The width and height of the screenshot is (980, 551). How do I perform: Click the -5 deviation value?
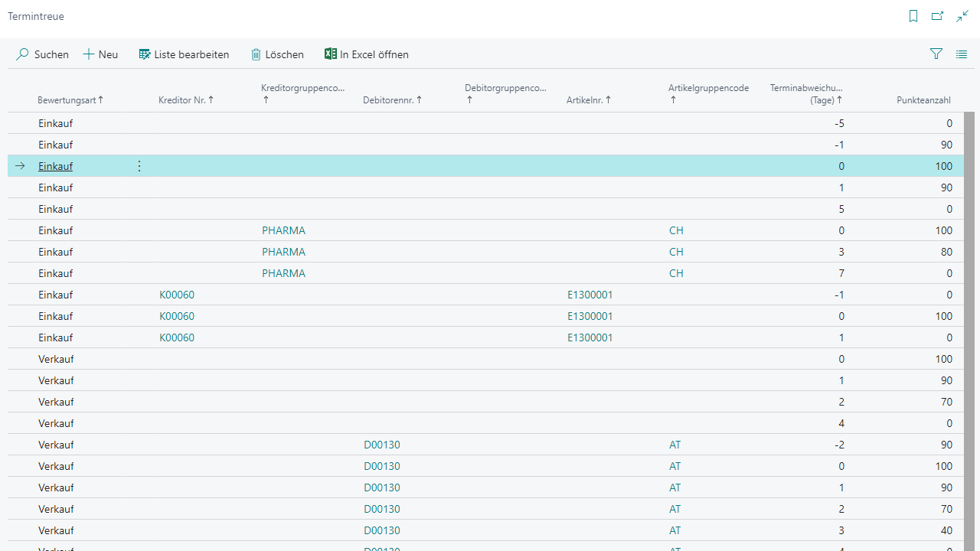840,123
